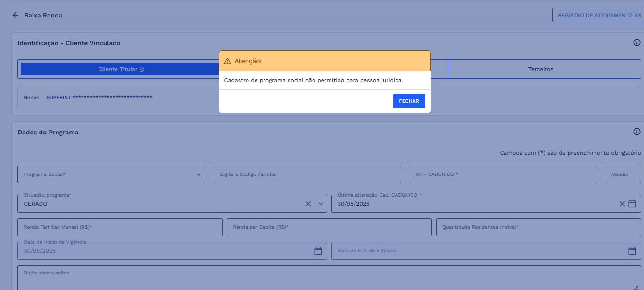Open calendar for Data de Fim de Vigência
Image resolution: width=644 pixels, height=290 pixels.
632,251
